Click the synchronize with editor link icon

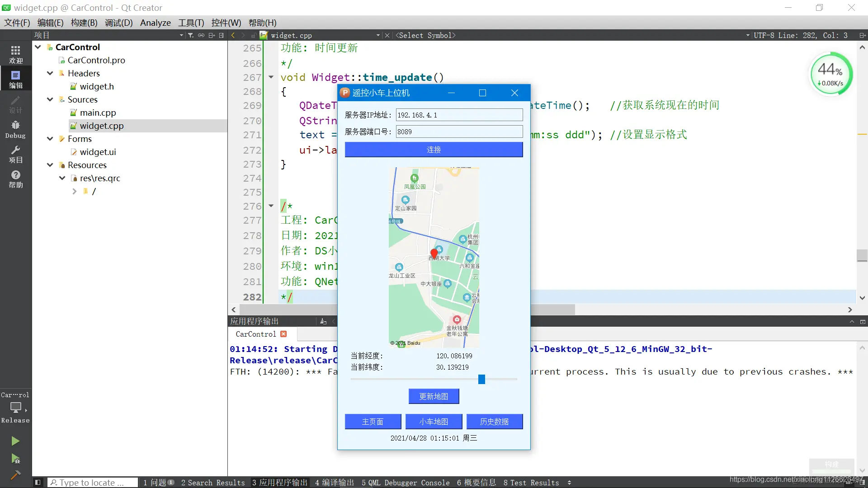pos(201,35)
